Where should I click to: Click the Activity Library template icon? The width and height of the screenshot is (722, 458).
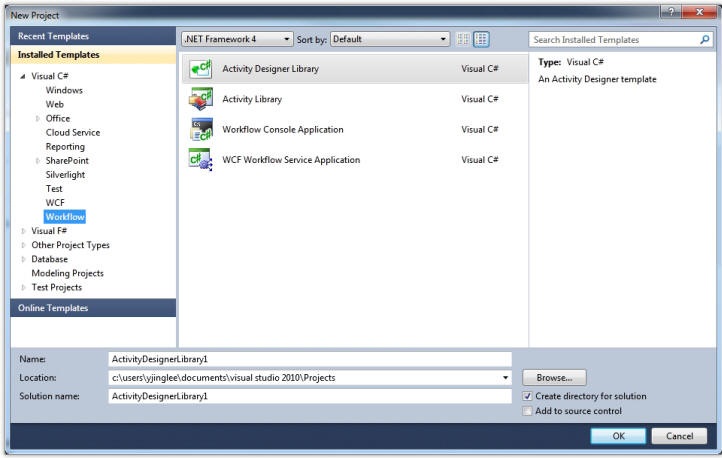[200, 99]
